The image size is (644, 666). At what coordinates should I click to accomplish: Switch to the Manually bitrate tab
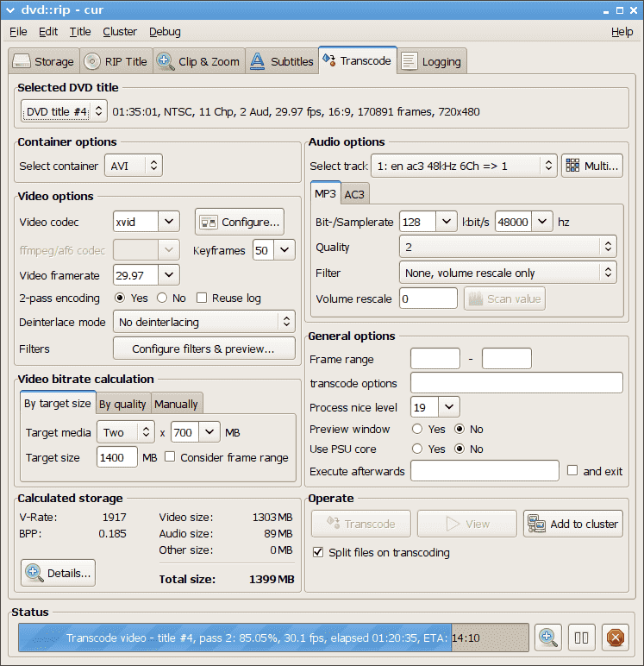[176, 404]
